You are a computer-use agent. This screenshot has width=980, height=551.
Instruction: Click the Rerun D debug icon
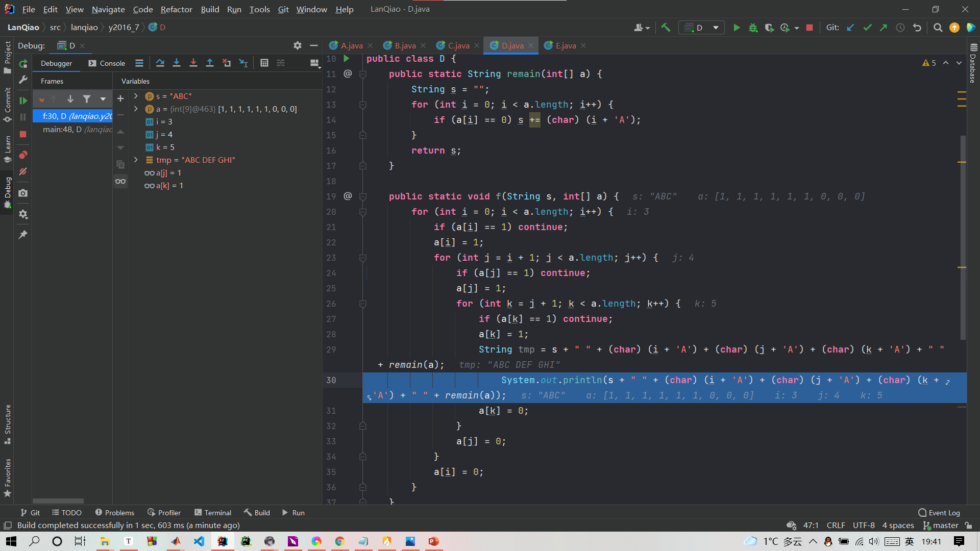[x=23, y=64]
